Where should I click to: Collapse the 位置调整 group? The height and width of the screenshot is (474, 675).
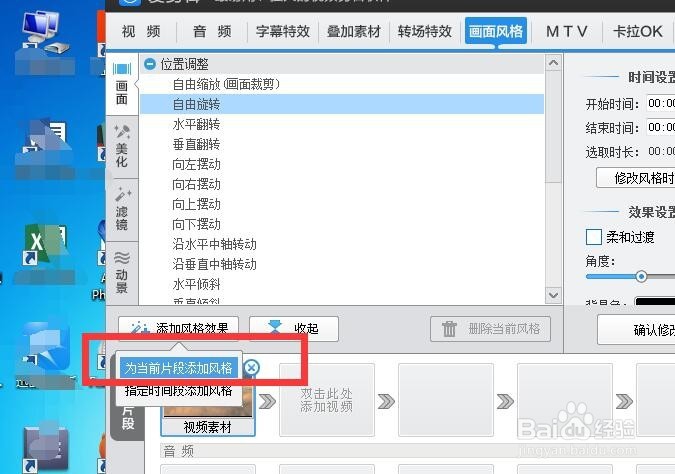click(150, 65)
